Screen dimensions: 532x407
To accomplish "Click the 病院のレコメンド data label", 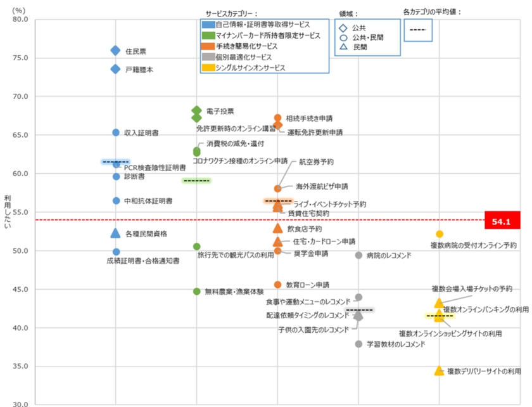I will pos(389,255).
